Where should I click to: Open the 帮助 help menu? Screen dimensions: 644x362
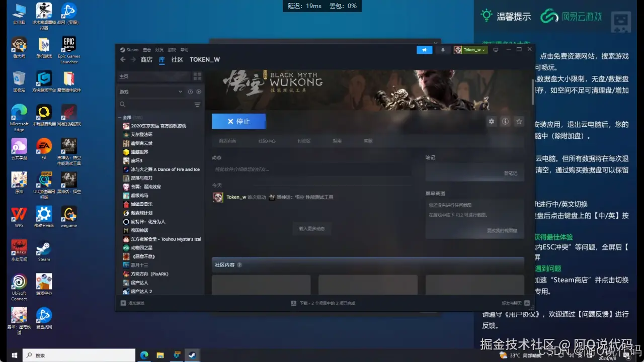(x=184, y=50)
